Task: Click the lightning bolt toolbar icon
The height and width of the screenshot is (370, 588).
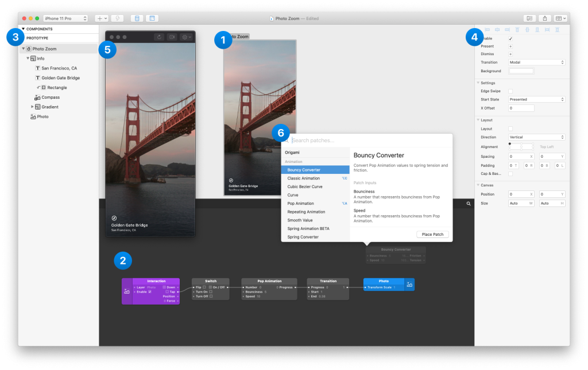Action: tap(118, 18)
